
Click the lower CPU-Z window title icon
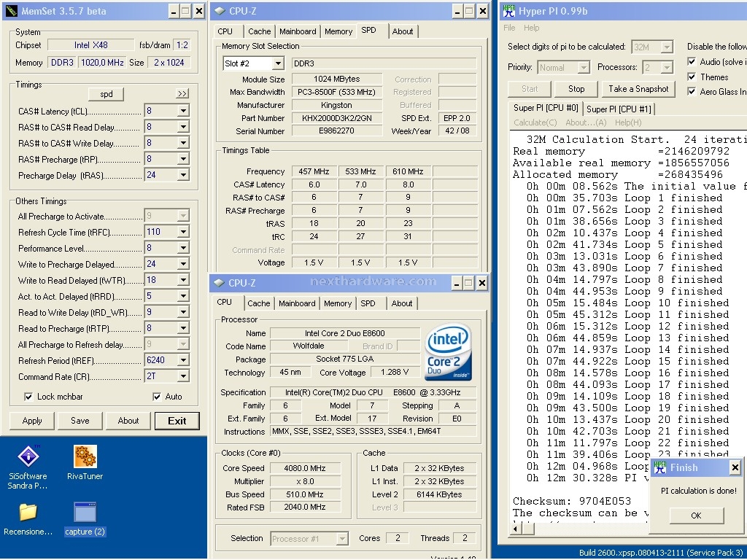[219, 283]
